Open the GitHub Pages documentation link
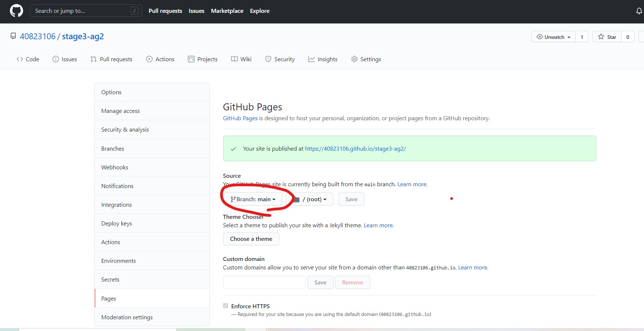 click(240, 118)
